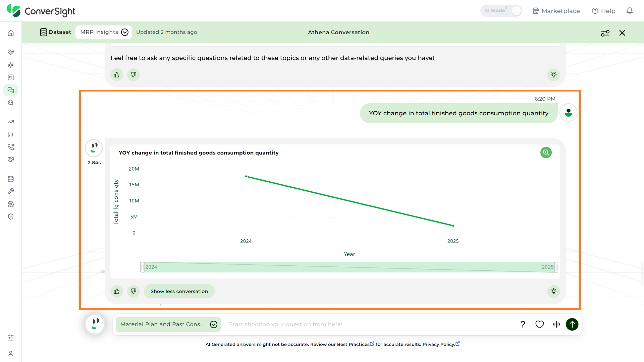Viewport: 644px width, 362px height.
Task: Click the user message about YOY change
Action: tap(459, 113)
